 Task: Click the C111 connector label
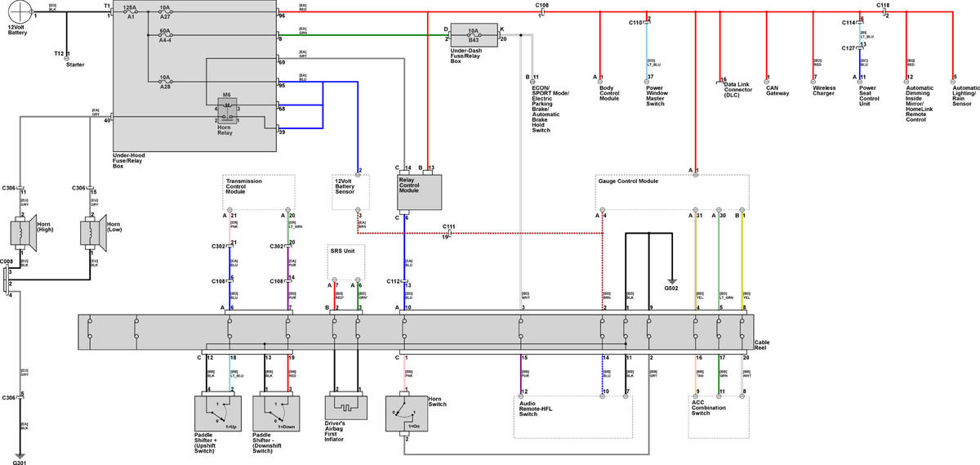point(449,226)
